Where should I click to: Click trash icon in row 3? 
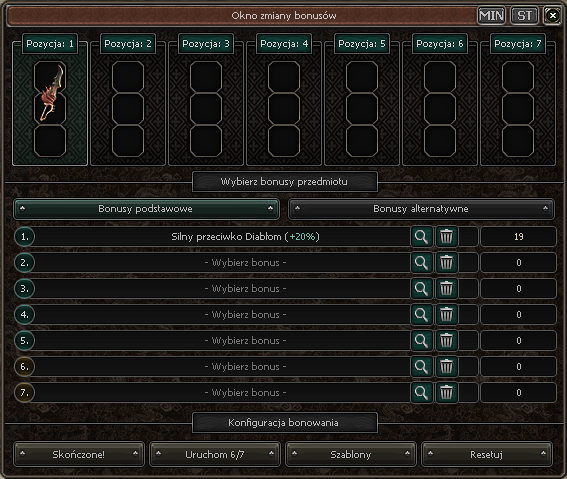(446, 289)
